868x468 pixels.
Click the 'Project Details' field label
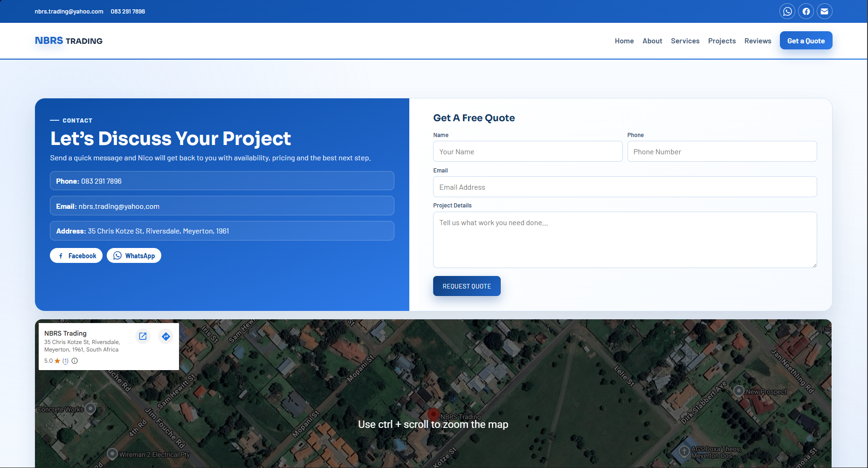(x=452, y=206)
